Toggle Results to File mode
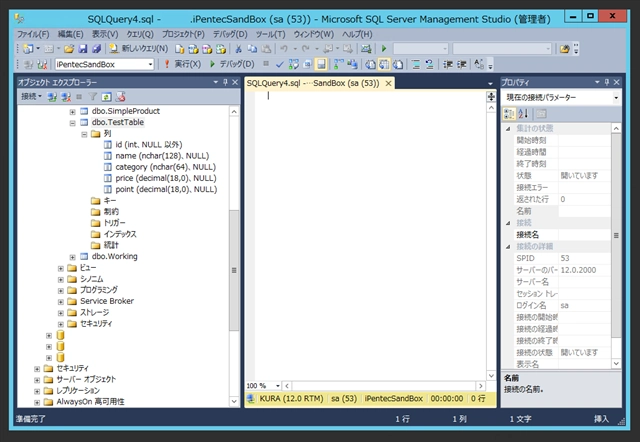This screenshot has width=640, height=442. point(398,64)
